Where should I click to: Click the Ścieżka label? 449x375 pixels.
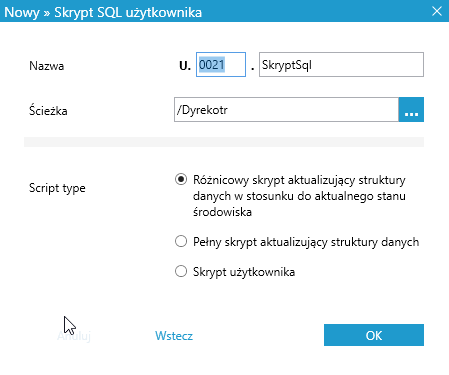(48, 110)
